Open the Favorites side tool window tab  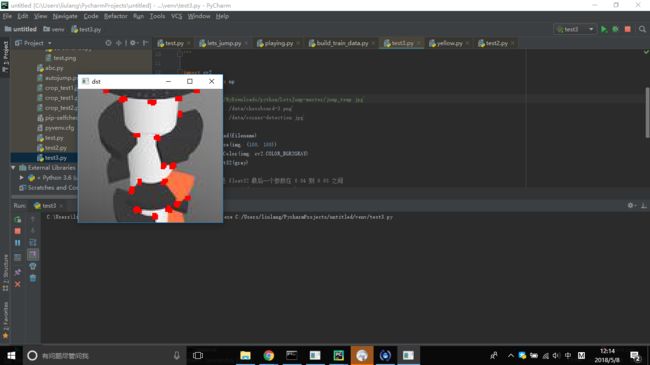pyautogui.click(x=5, y=320)
